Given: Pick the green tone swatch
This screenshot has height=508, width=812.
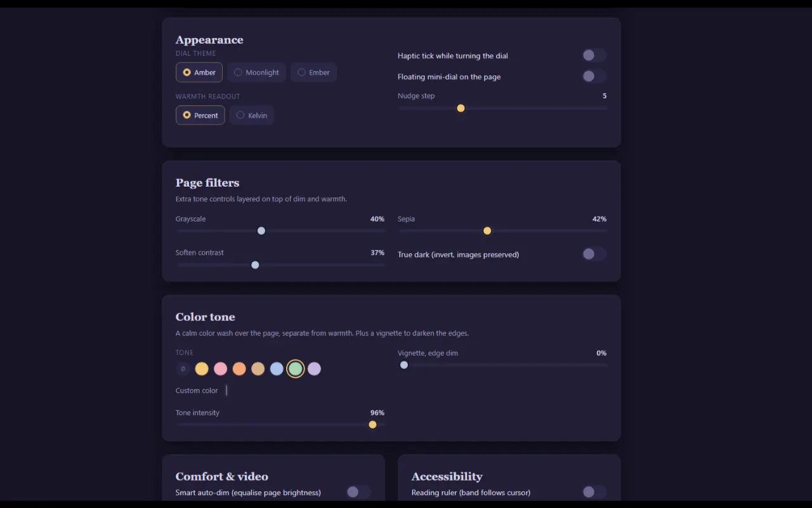Looking at the screenshot, I should (x=295, y=369).
